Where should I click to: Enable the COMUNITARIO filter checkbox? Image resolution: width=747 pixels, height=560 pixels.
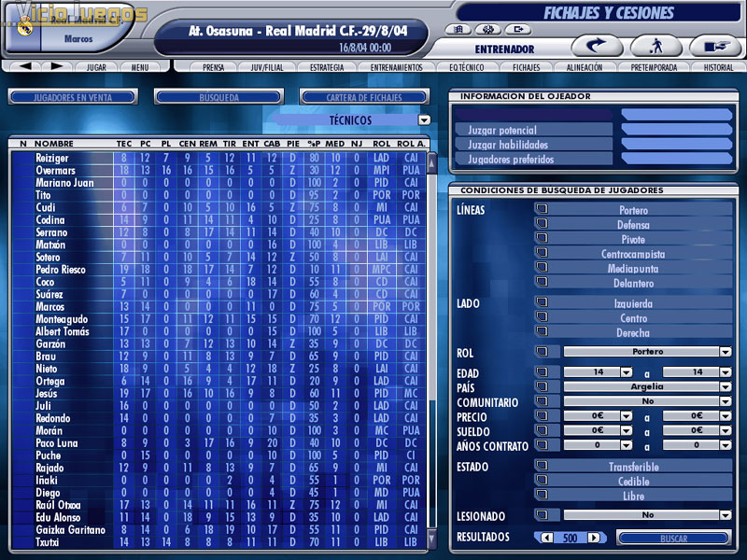tap(542, 401)
